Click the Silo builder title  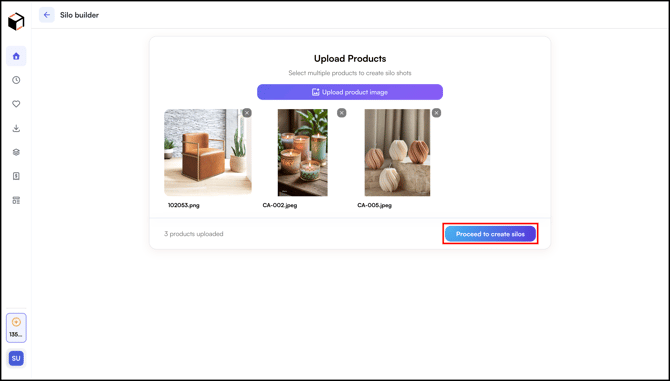point(79,15)
